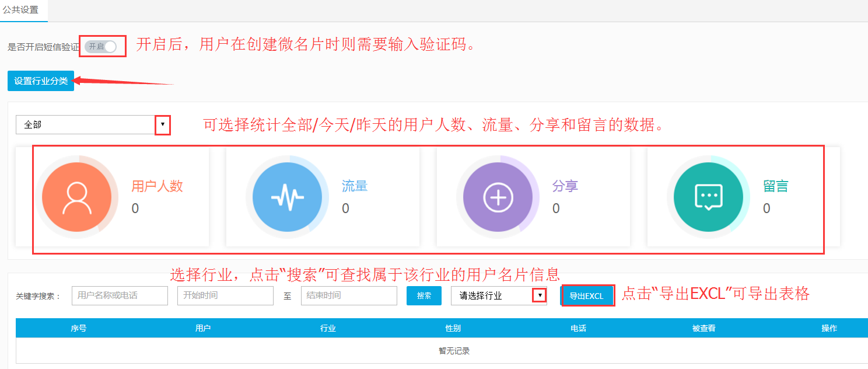The height and width of the screenshot is (369, 868).
Task: Click the 用户名称或电话 keyword input field
Action: tap(119, 295)
